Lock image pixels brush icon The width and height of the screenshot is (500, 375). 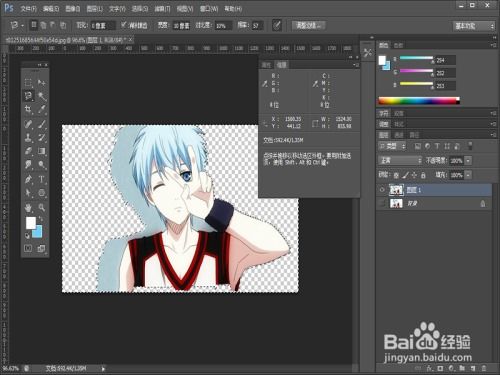coord(405,175)
